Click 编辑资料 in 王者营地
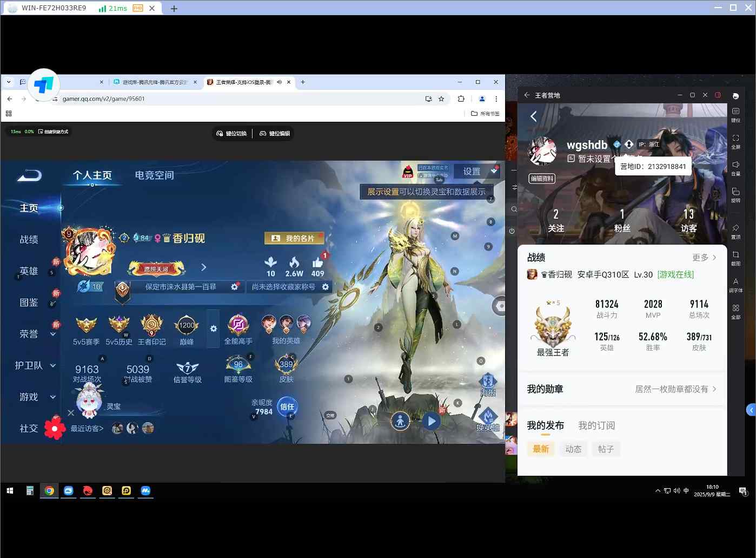The image size is (756, 558). pyautogui.click(x=542, y=179)
